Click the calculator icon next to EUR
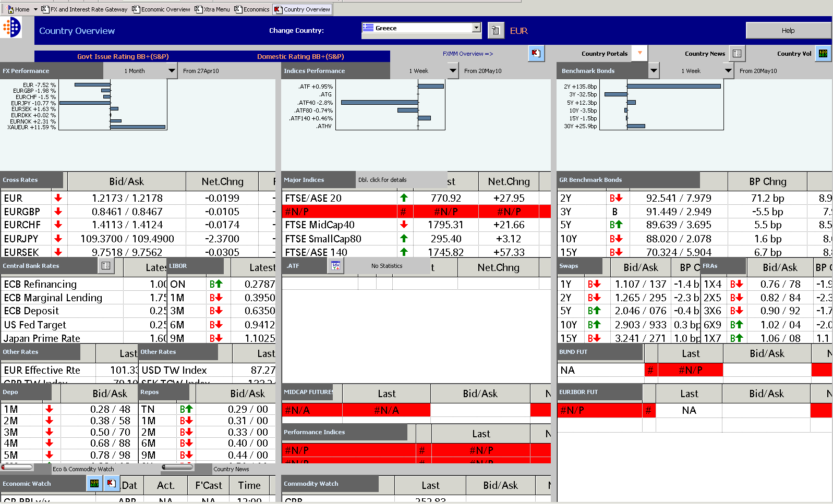This screenshot has width=833, height=504. click(x=496, y=31)
